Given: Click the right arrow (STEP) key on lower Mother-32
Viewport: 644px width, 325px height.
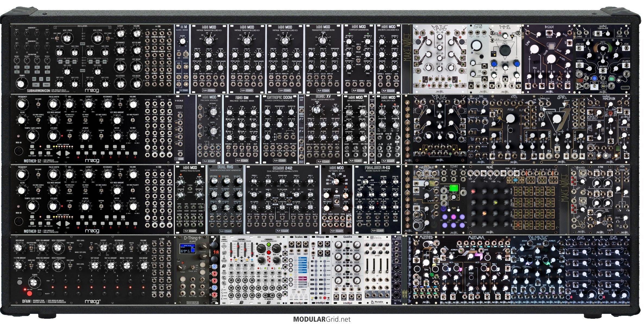Looking at the screenshot, I should pyautogui.click(x=67, y=224).
